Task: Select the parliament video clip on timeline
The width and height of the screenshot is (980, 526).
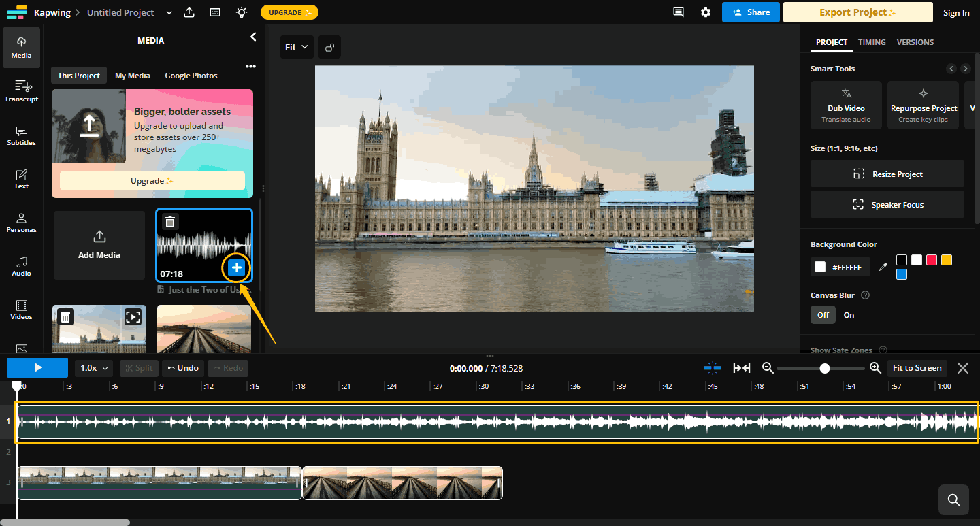Action: 159,483
